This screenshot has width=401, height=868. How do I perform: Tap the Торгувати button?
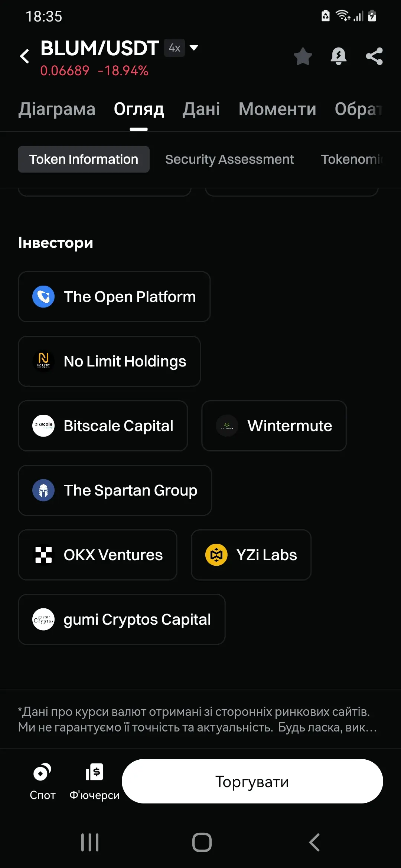click(252, 781)
